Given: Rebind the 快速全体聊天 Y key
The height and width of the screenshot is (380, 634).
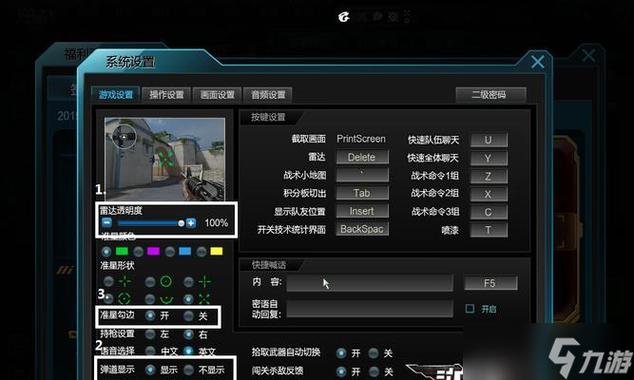Looking at the screenshot, I should pos(489,158).
